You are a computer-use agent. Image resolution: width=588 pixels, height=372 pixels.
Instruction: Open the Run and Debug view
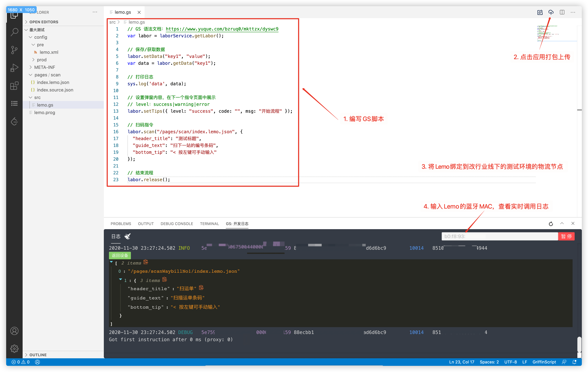pyautogui.click(x=14, y=68)
